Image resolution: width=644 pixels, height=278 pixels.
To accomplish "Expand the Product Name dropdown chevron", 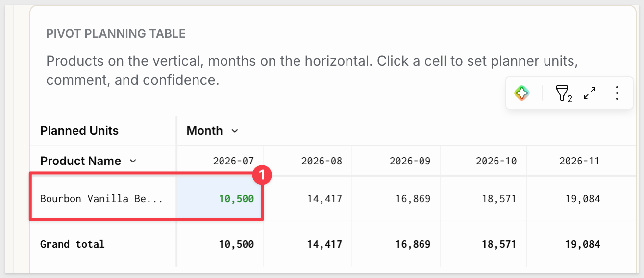I will coord(133,161).
